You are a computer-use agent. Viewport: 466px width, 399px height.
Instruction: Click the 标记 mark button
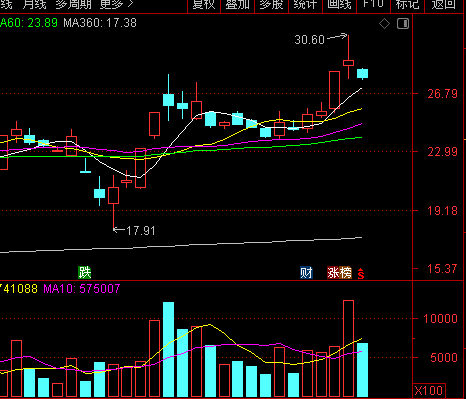(x=407, y=5)
